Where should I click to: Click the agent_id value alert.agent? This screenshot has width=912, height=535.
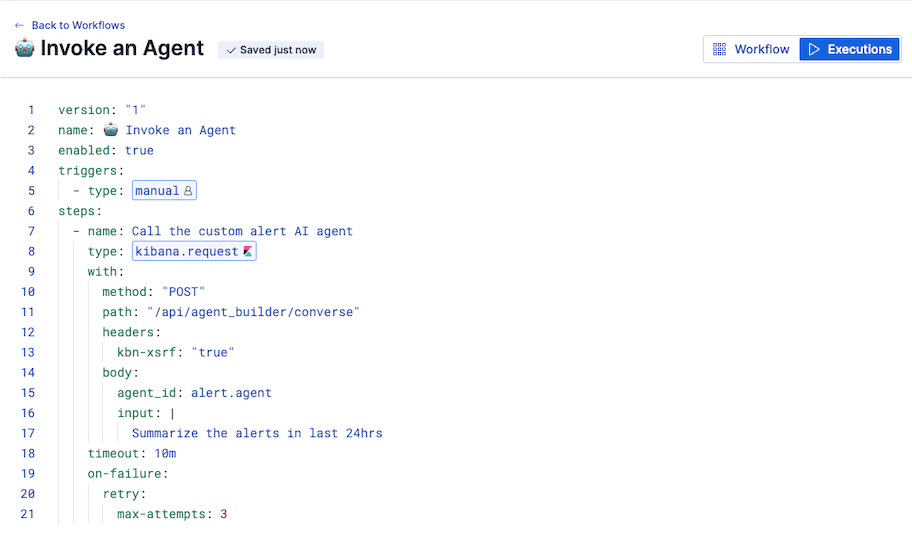coord(231,393)
